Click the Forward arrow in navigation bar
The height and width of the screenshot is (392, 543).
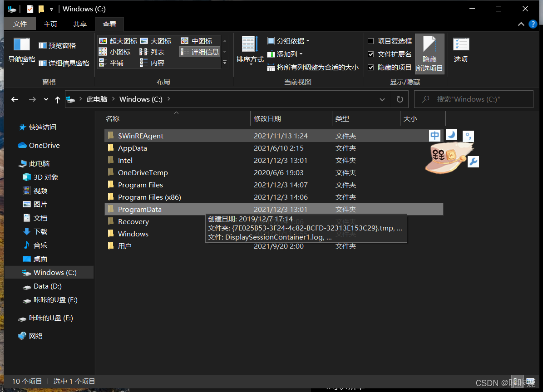[x=32, y=99]
